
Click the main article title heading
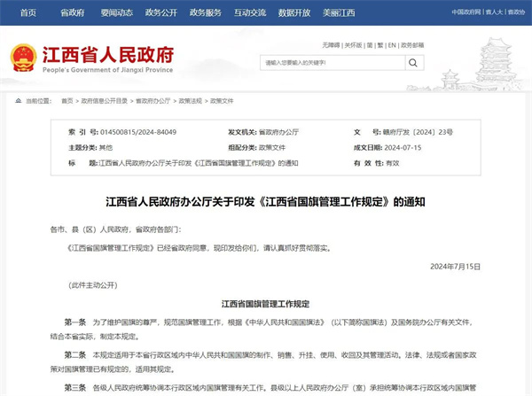tap(265, 202)
